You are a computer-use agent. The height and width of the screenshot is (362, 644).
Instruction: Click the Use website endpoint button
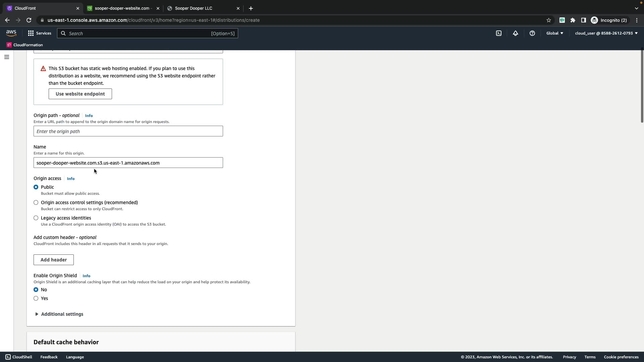pos(80,94)
